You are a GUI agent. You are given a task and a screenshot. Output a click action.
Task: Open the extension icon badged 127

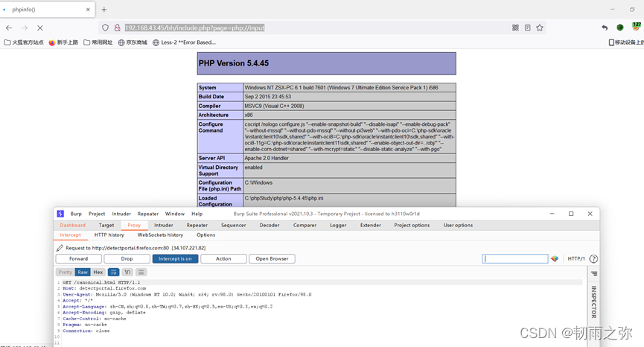pos(637,27)
